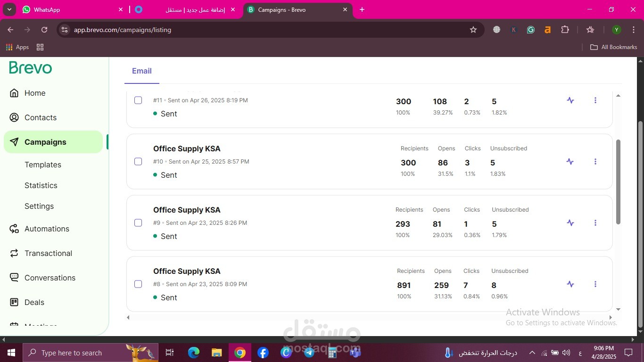The width and height of the screenshot is (644, 362).
Task: Open Automations via its sidebar icon
Action: pyautogui.click(x=15, y=229)
